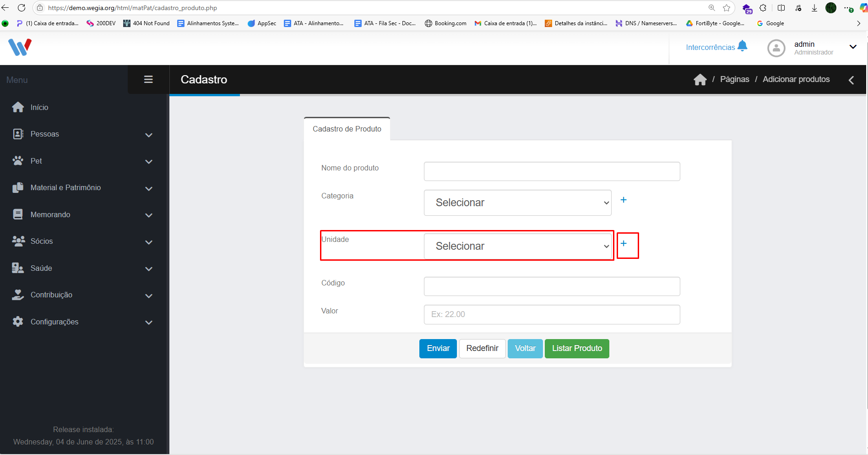Expand the Memorando menu chevron
Viewport: 868px width, 455px height.
(149, 215)
